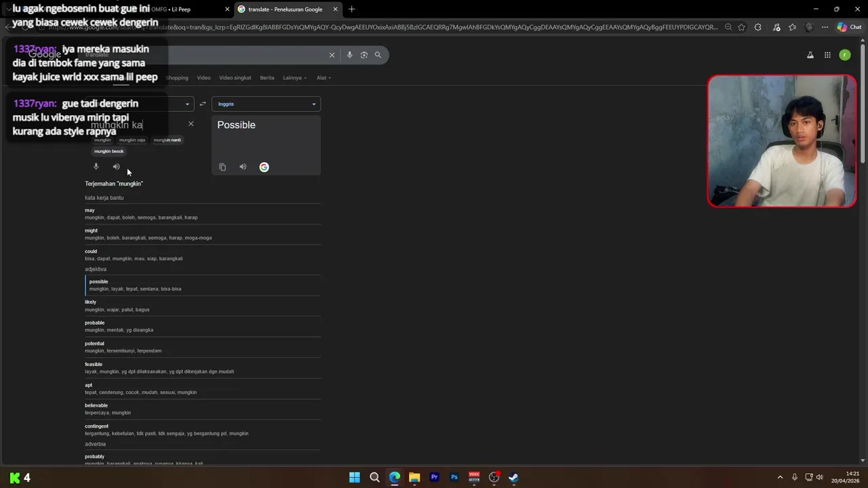This screenshot has width=868, height=488.
Task: Open the OBS taskbar icon
Action: click(494, 477)
